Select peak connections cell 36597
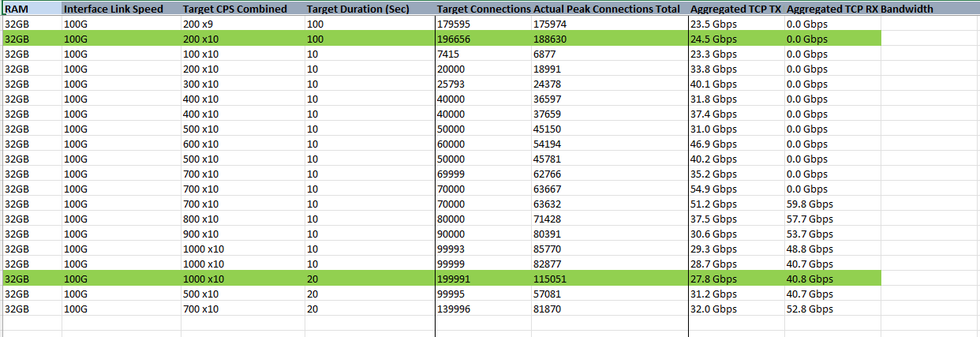980x337 pixels. (x=610, y=99)
